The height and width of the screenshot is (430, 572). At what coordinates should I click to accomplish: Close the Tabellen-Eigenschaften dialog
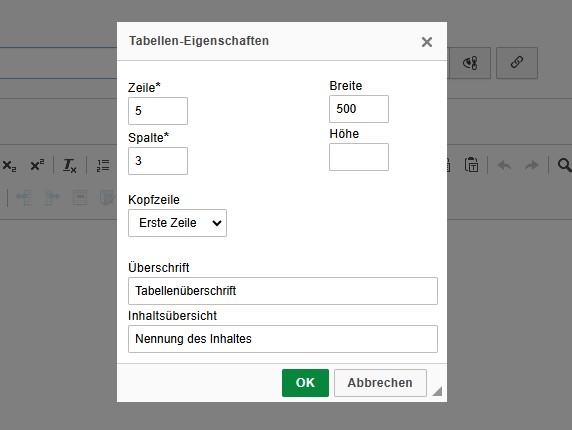[x=426, y=42]
